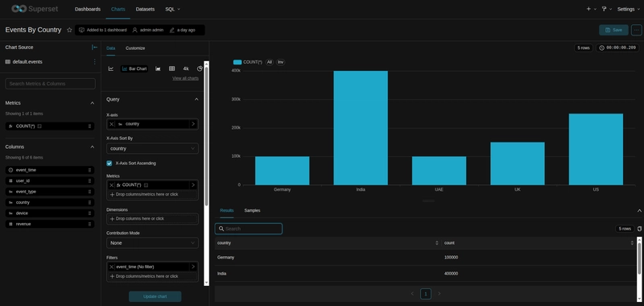Expand COUNT(*) metric options arrow
The width and height of the screenshot is (644, 306).
pos(193,185)
